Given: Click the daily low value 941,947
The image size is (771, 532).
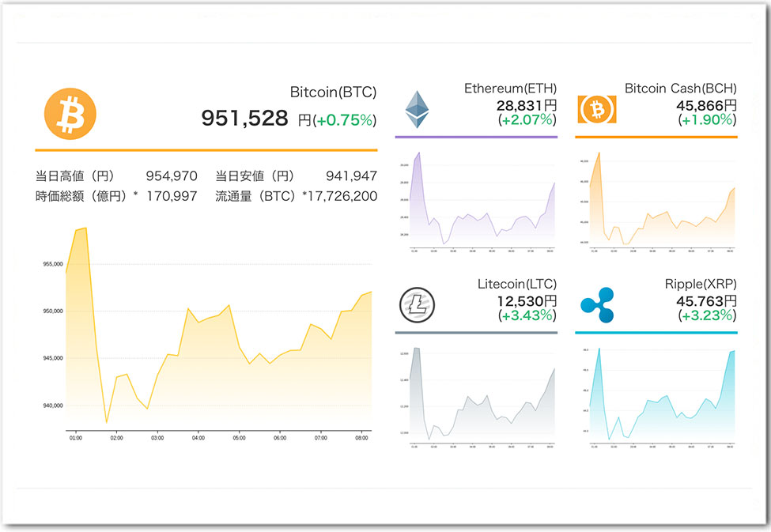Looking at the screenshot, I should click(x=352, y=176).
